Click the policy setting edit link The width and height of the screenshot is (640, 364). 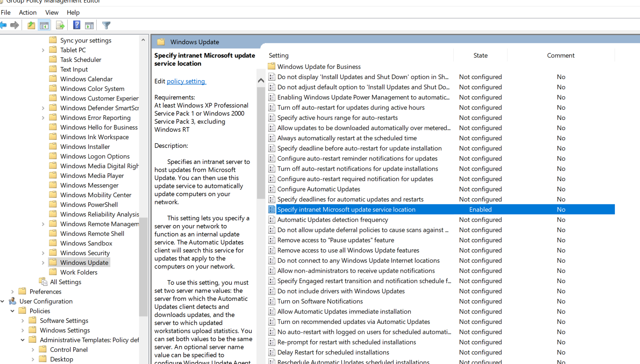186,81
